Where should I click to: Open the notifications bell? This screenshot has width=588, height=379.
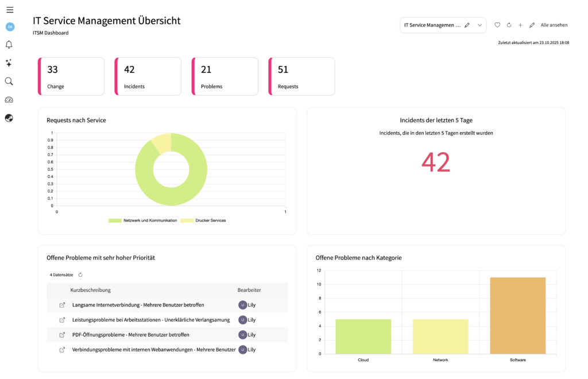[x=9, y=45]
